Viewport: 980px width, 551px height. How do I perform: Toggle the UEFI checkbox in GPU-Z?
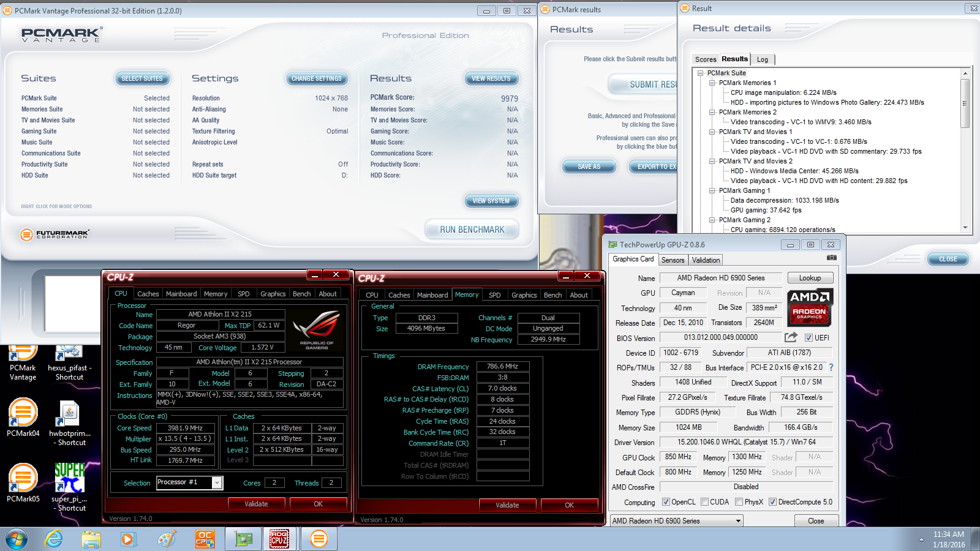coord(809,338)
